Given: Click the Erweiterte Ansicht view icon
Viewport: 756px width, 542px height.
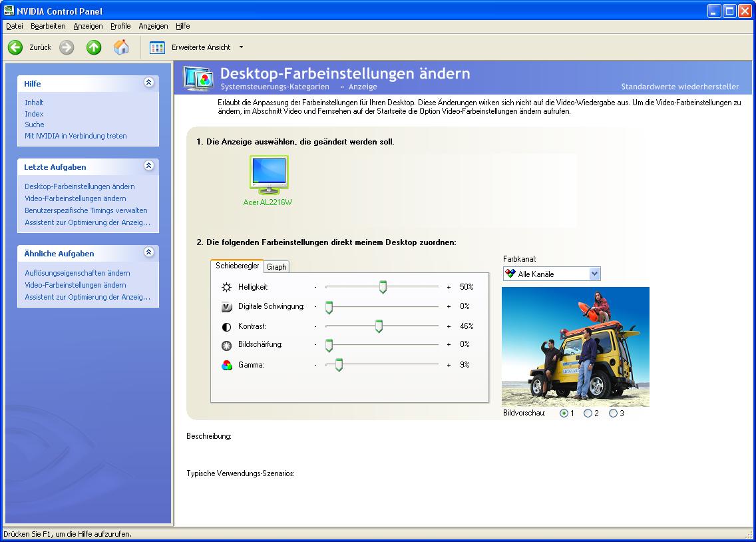Looking at the screenshot, I should (x=157, y=47).
